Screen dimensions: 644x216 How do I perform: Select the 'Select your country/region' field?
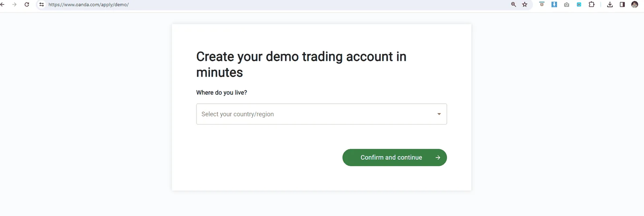tap(322, 114)
